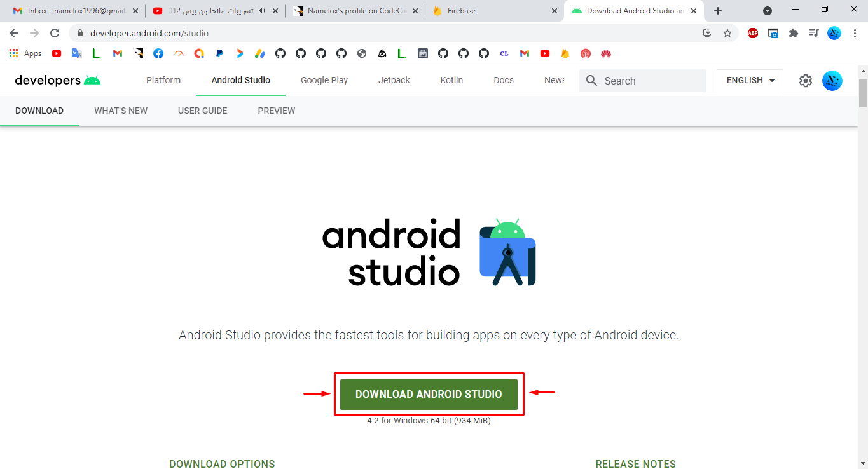868x469 pixels.
Task: Open the RELEASE NOTES link
Action: click(636, 464)
